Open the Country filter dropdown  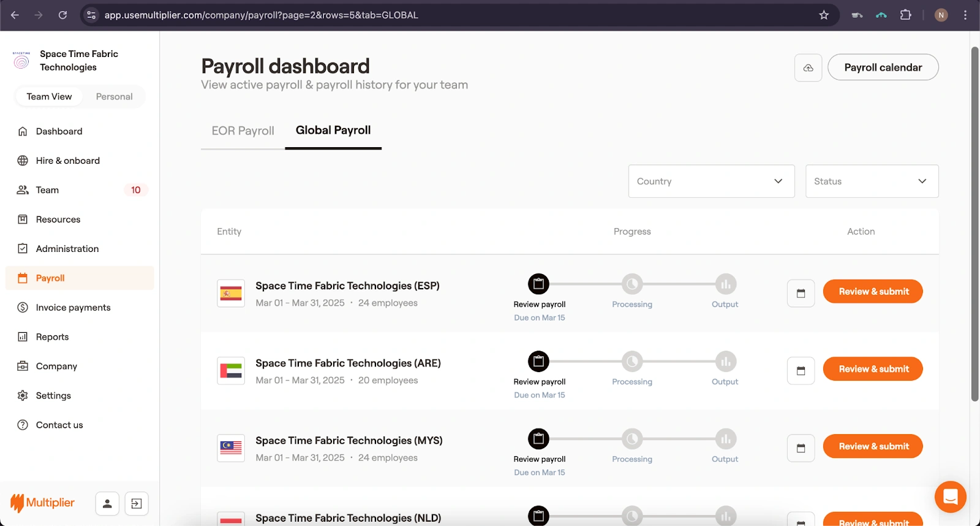[x=712, y=181]
